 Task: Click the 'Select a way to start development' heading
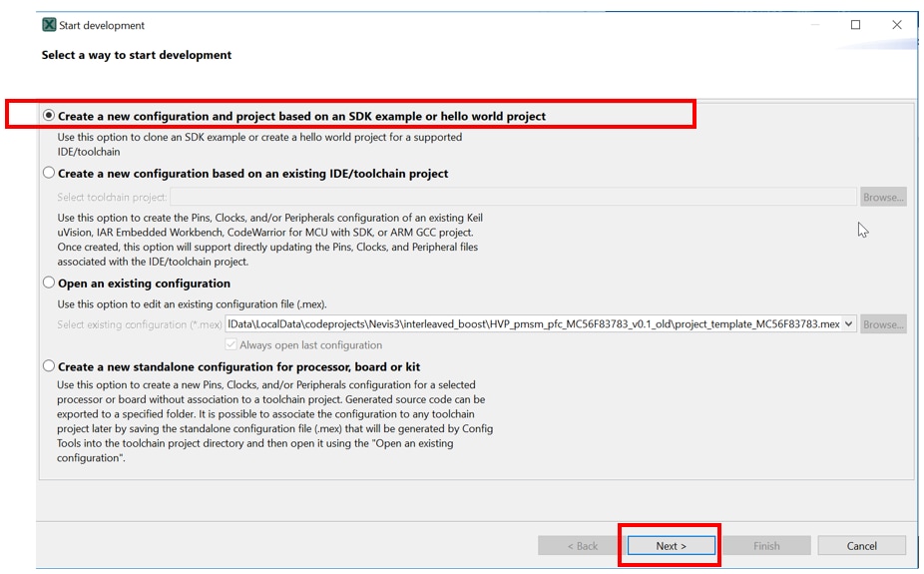[137, 55]
